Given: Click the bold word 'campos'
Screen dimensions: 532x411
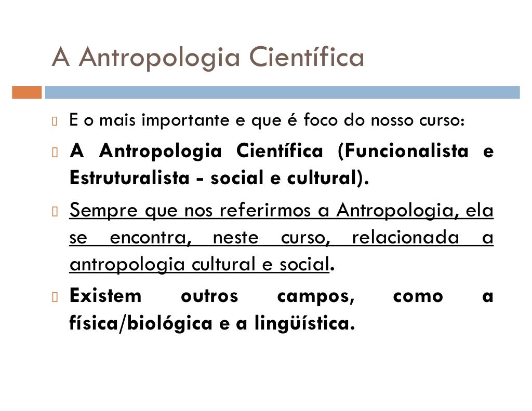Looking at the screenshot, I should pyautogui.click(x=316, y=297).
